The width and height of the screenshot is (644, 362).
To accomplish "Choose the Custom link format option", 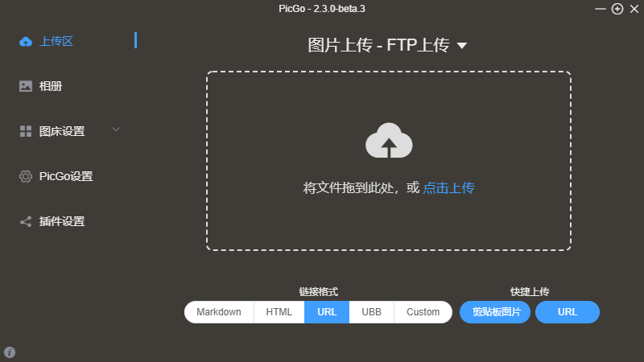I will 423,312.
